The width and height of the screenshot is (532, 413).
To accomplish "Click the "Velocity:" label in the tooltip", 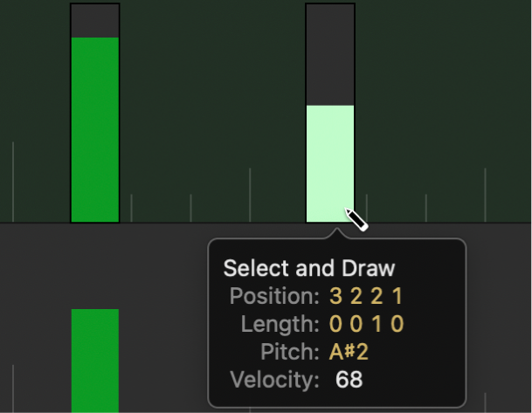I will [x=274, y=380].
